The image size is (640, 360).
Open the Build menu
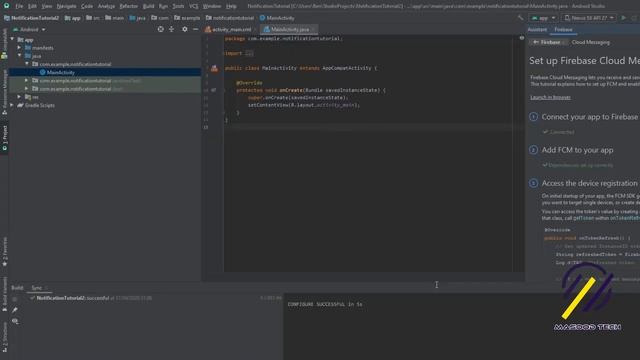pos(149,6)
